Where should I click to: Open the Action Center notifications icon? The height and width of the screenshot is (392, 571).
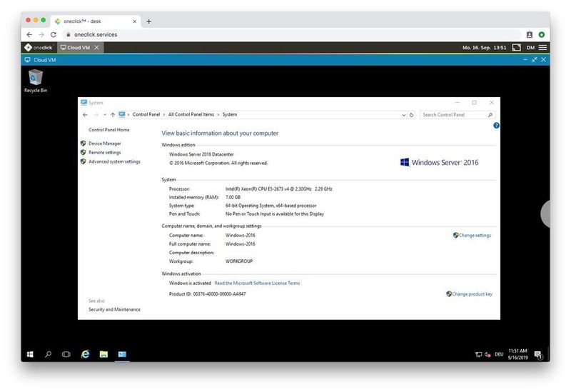[x=538, y=354]
